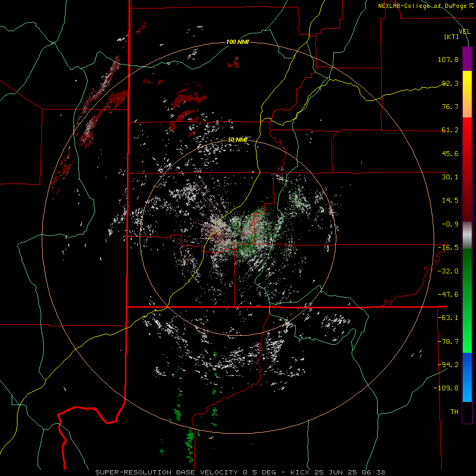Click the yellow segment of the velocity color bar

[x=467, y=94]
